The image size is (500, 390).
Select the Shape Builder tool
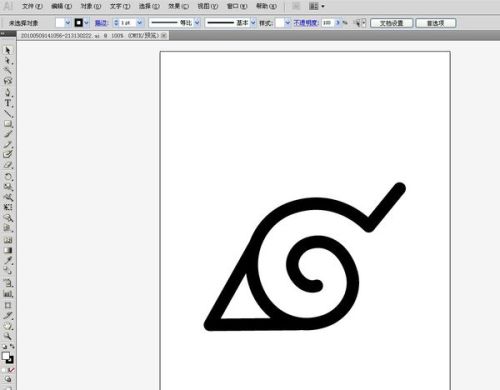tap(8, 218)
